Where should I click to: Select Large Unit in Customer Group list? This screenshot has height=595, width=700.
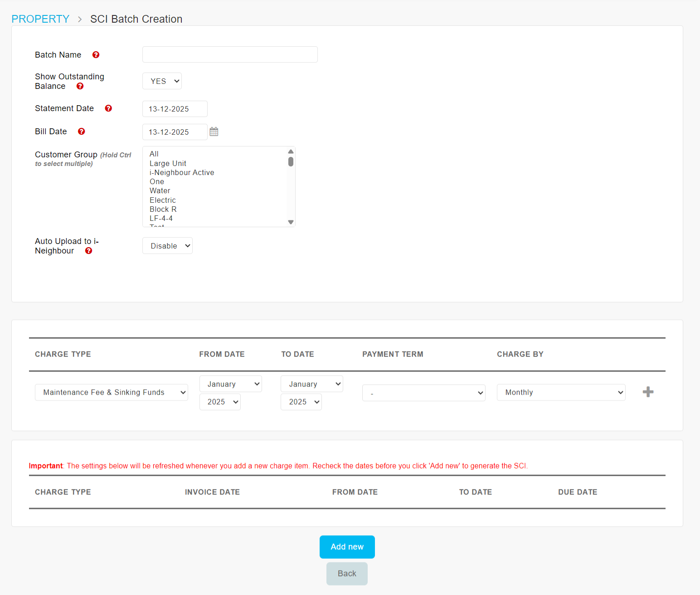click(168, 163)
